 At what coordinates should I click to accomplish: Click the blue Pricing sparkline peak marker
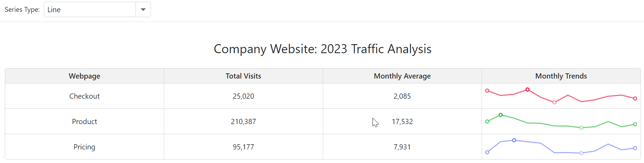pos(514,140)
